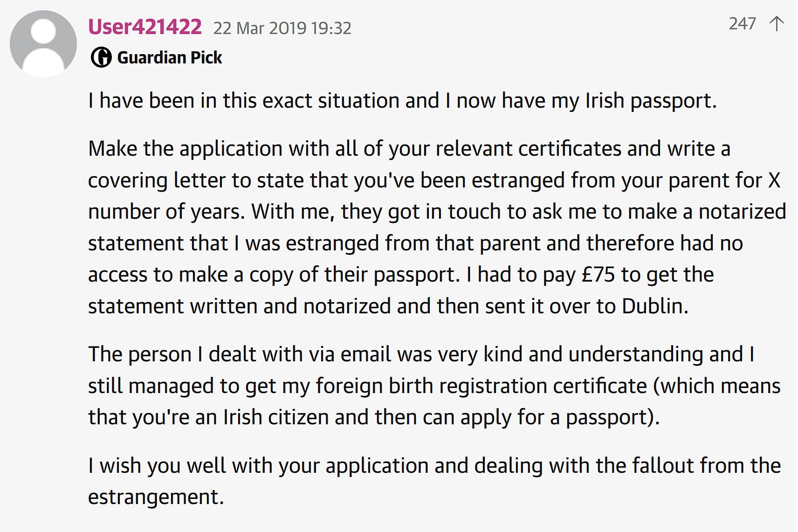Screen dimensions: 798x532
Task: Click the paragraph starting 'Make the application'
Action: click(x=437, y=227)
